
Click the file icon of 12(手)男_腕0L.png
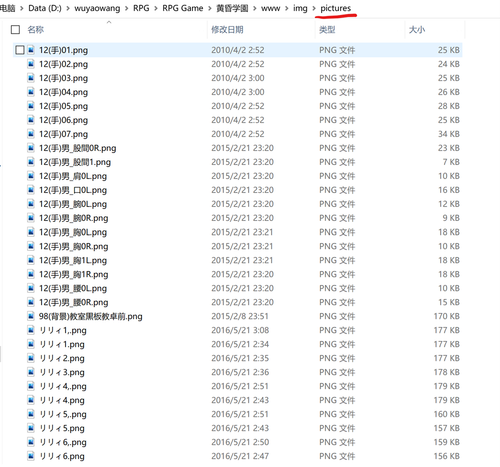[x=31, y=204]
